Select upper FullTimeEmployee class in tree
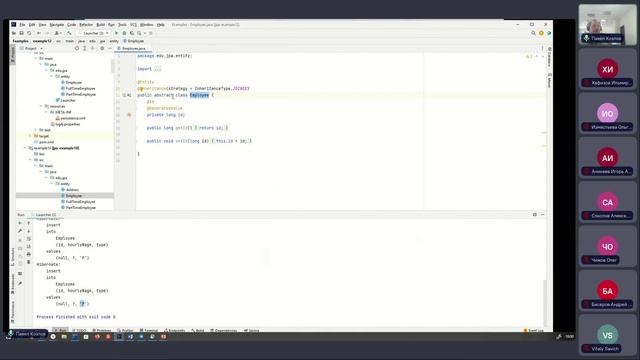This screenshot has width=640, height=360. 78,88
